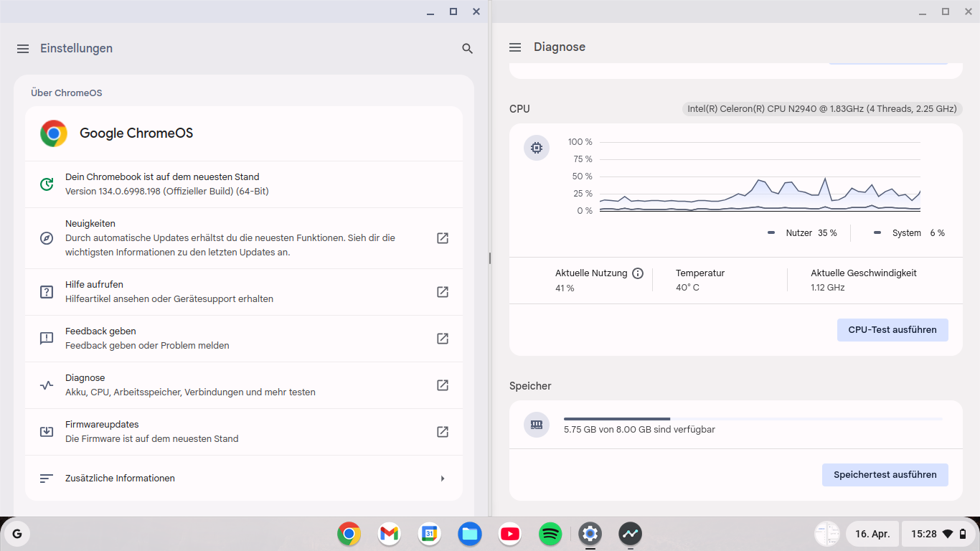Screen dimensions: 980x551
Task: Run the CPU test (CPU-Test ausführen)
Action: (892, 330)
